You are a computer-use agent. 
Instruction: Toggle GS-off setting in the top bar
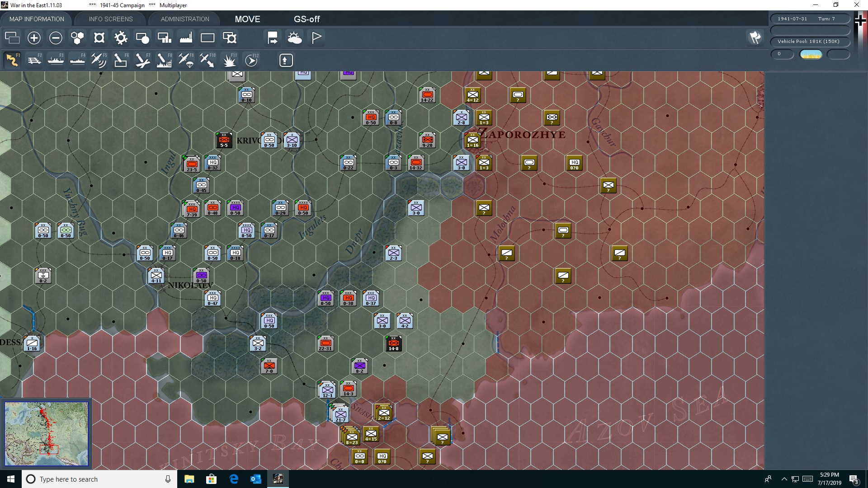[x=307, y=19]
